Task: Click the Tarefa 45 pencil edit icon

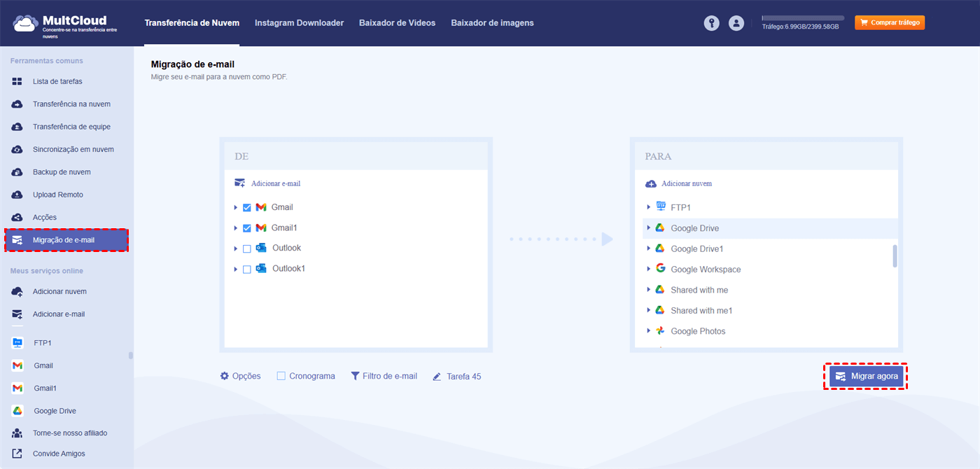Action: tap(437, 377)
